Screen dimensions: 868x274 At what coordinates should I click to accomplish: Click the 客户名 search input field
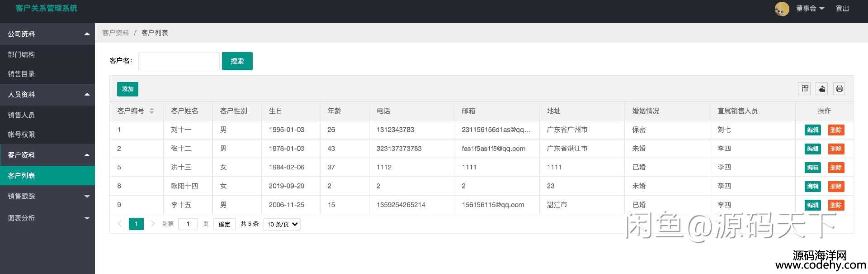click(x=179, y=61)
